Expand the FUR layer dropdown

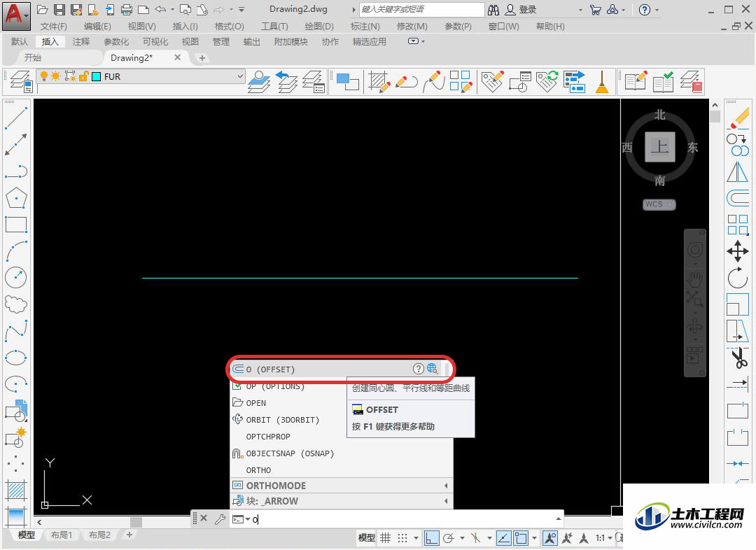239,76
